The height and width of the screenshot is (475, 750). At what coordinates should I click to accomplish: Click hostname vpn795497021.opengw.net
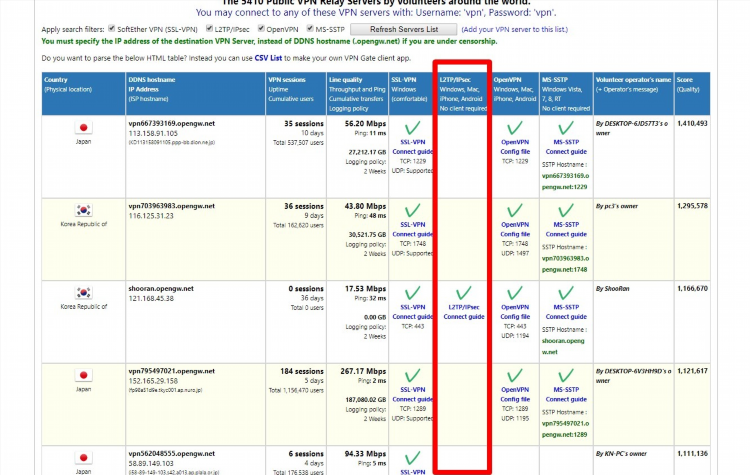[x=171, y=371]
